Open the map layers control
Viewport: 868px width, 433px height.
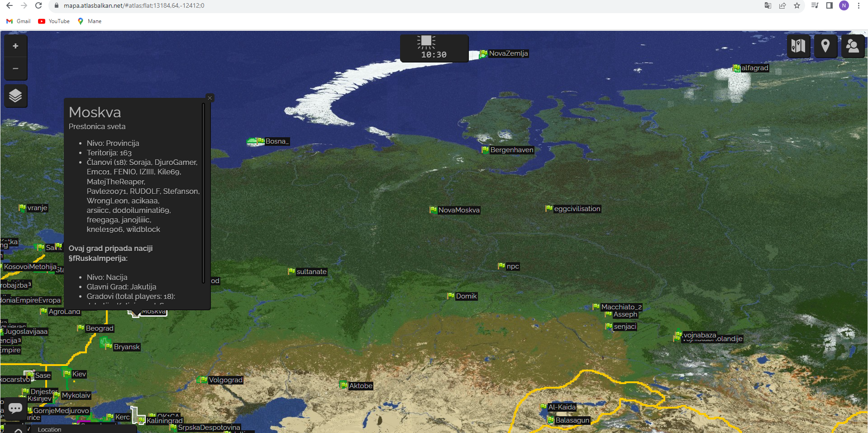(x=16, y=96)
